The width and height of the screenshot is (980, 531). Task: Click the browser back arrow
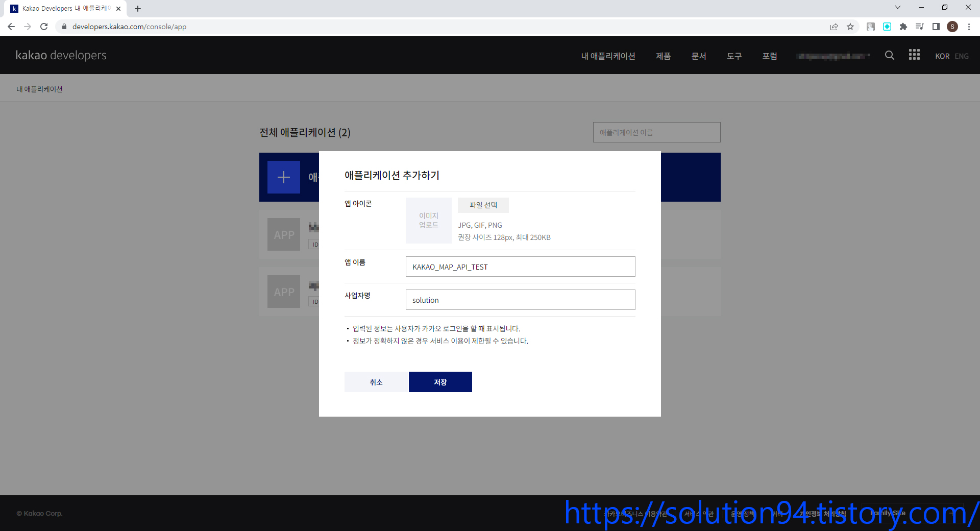click(x=11, y=27)
